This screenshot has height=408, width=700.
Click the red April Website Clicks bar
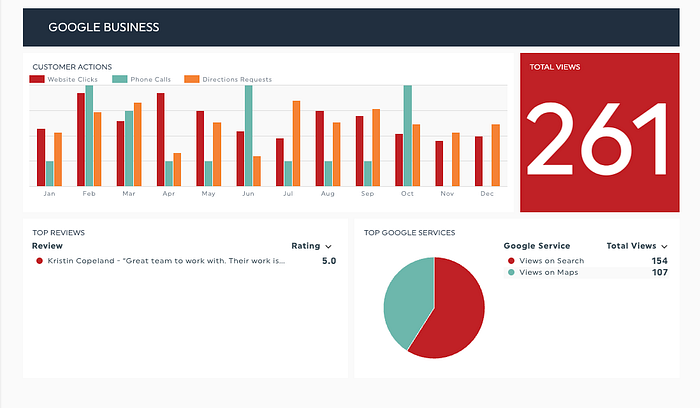click(161, 140)
